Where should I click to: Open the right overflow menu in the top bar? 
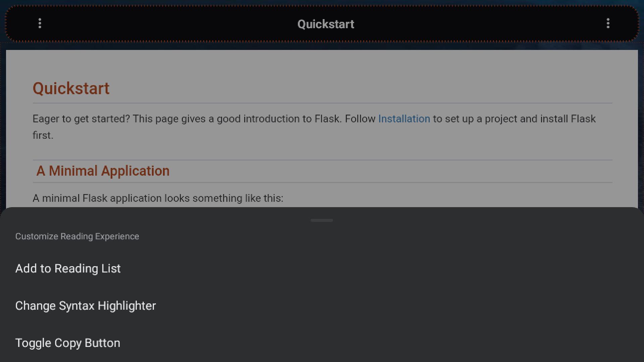[x=608, y=23]
